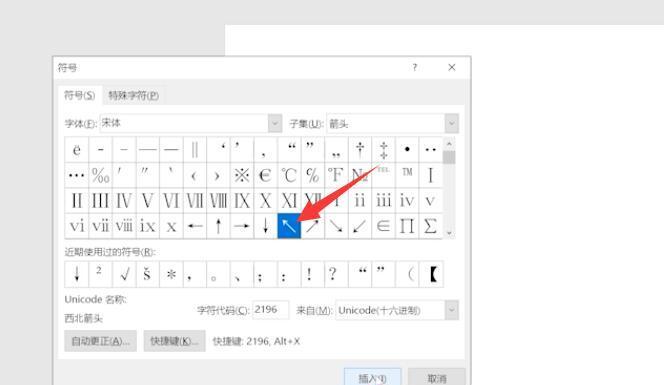The width and height of the screenshot is (664, 385).
Task: Click the symbol grid scrollbar up arrow
Action: click(x=449, y=144)
